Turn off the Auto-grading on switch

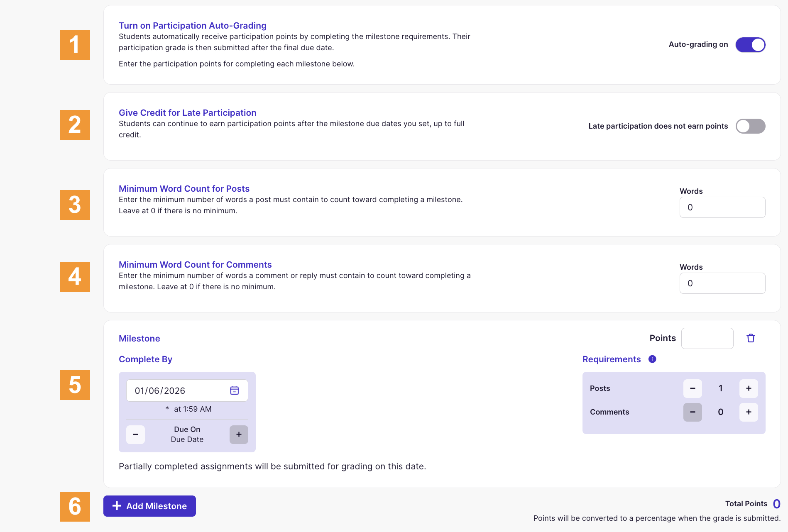coord(750,45)
